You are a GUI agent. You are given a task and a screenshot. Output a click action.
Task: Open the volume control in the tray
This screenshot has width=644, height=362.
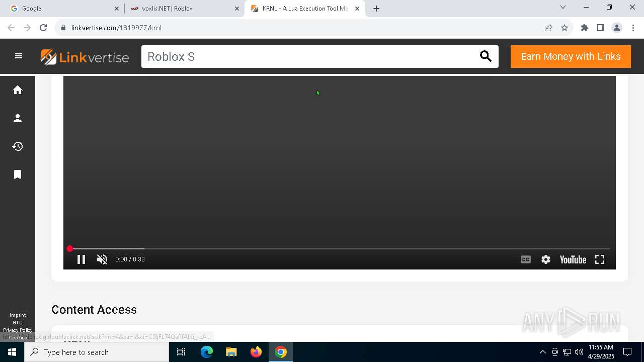(579, 352)
